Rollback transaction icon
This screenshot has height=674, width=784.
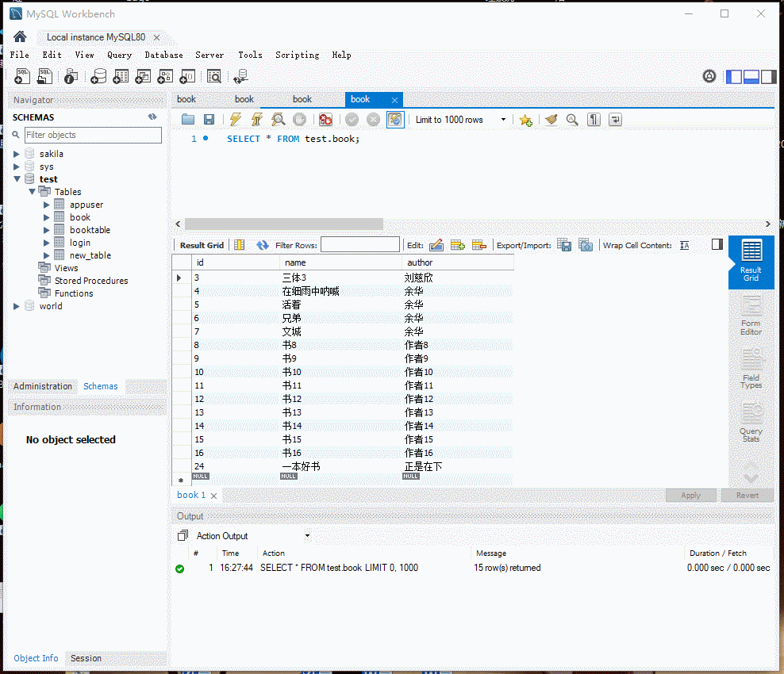pyautogui.click(x=373, y=120)
